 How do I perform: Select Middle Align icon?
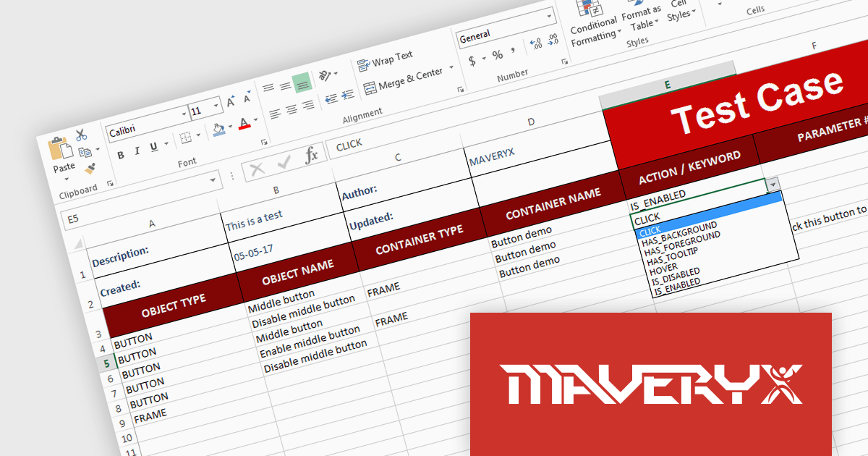click(286, 86)
